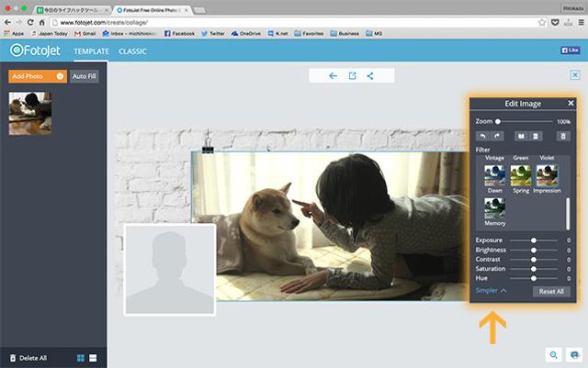Image resolution: width=588 pixels, height=368 pixels.
Task: Click the export icon in top toolbar
Action: tap(352, 76)
